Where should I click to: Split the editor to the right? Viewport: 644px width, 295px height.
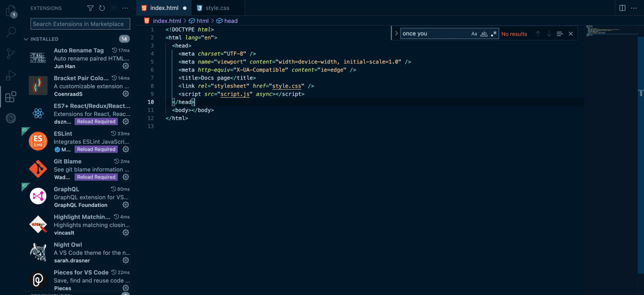[622, 8]
